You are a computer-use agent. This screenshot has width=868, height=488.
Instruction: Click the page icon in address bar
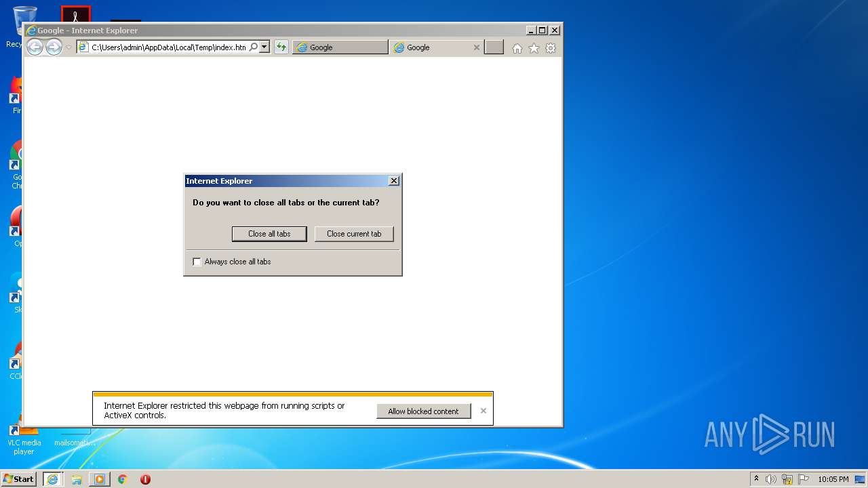click(x=83, y=47)
